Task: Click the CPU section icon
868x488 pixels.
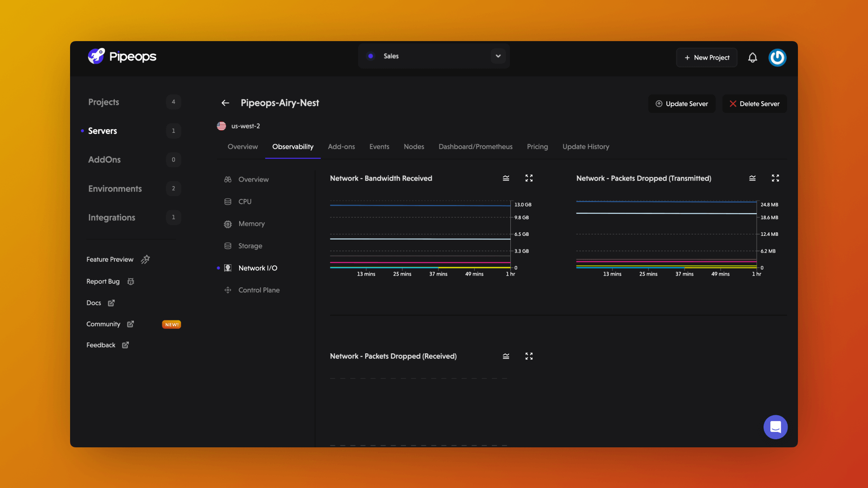Action: pos(228,202)
